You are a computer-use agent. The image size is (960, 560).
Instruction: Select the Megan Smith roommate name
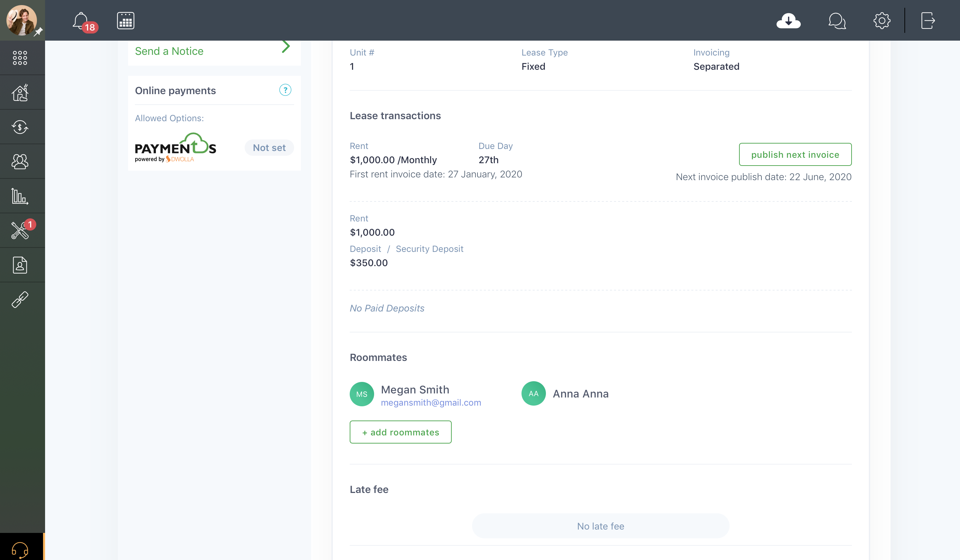click(415, 389)
